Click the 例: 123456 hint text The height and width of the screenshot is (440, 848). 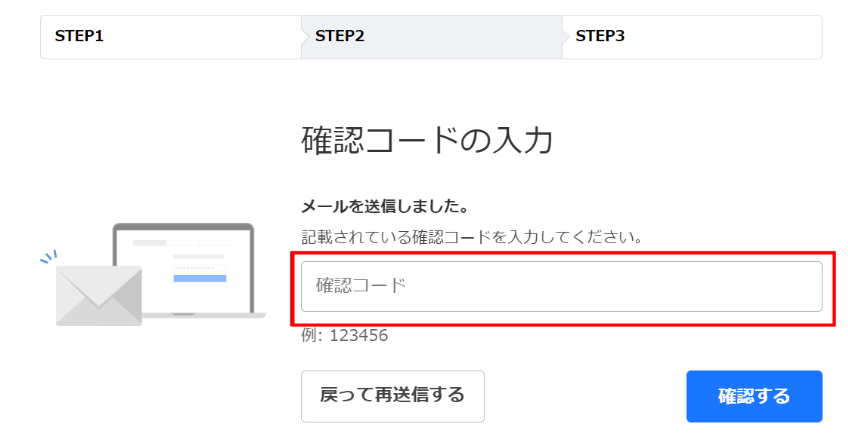coord(344,336)
